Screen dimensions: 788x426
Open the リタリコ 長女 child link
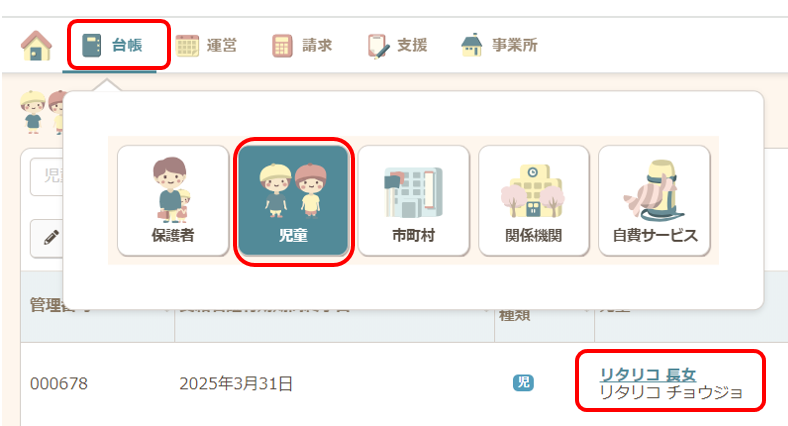point(648,374)
